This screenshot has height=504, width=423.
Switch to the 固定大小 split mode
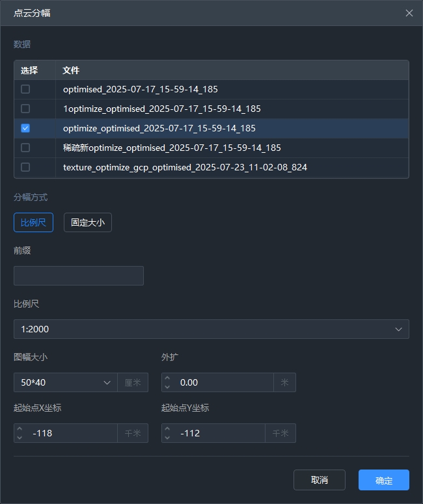pyautogui.click(x=88, y=222)
